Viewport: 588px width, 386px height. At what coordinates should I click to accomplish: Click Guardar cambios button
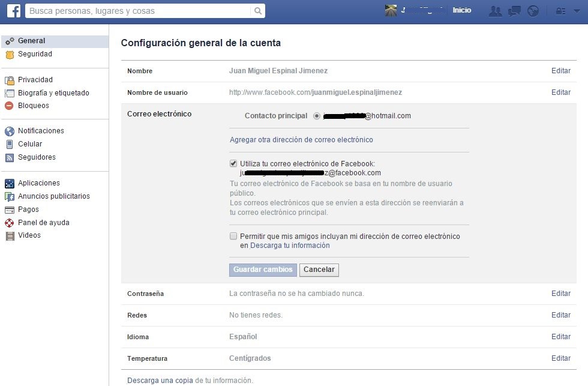pyautogui.click(x=263, y=270)
